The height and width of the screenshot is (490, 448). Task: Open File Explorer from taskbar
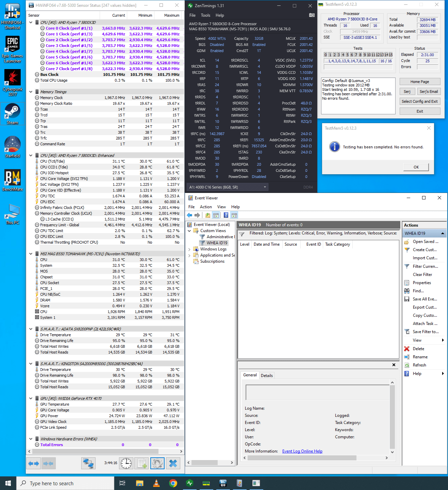pyautogui.click(x=139, y=483)
